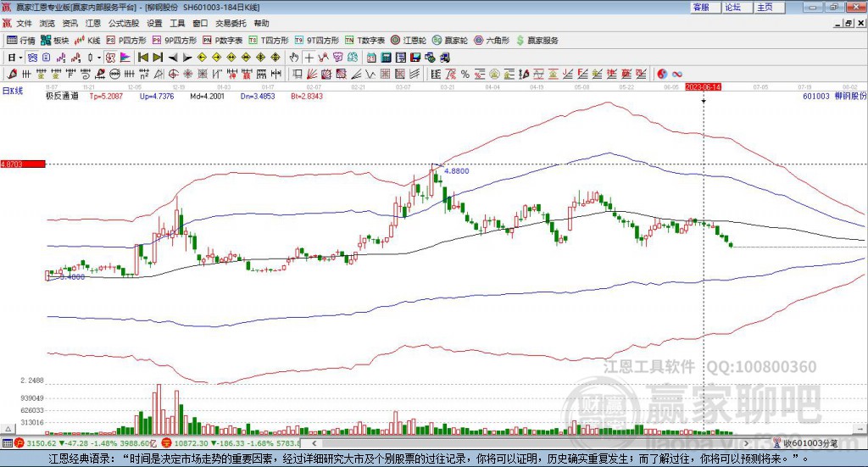This screenshot has height=467, width=868.
Task: Open 赢家服务 with dollar sign icon
Action: (537, 41)
